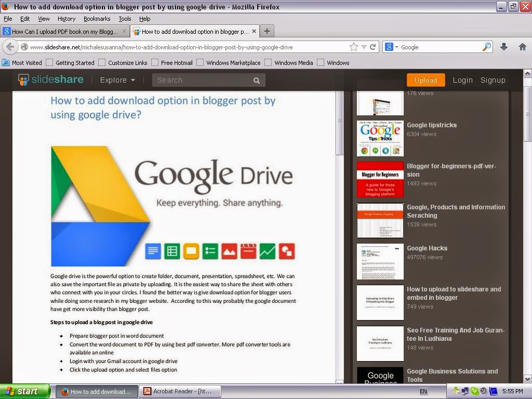The image size is (532, 399).
Task: Open the 'Google tipstricks' related link
Action: click(432, 125)
